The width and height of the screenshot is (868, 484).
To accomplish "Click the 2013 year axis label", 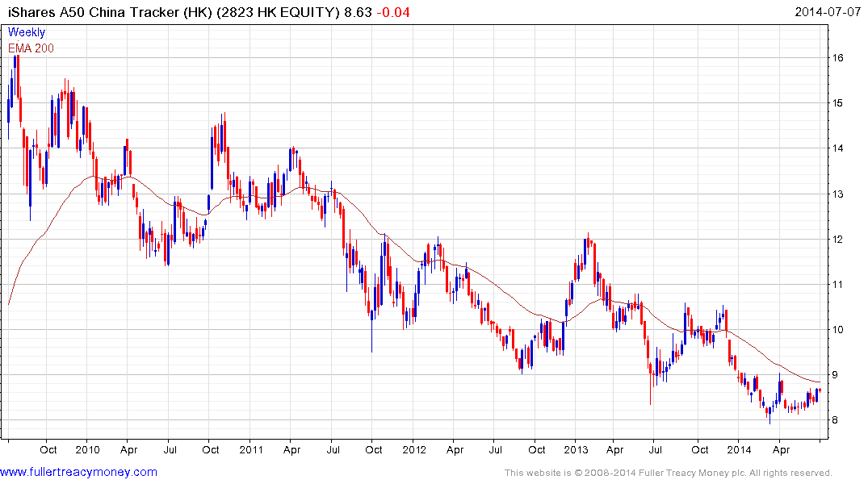I will (576, 449).
